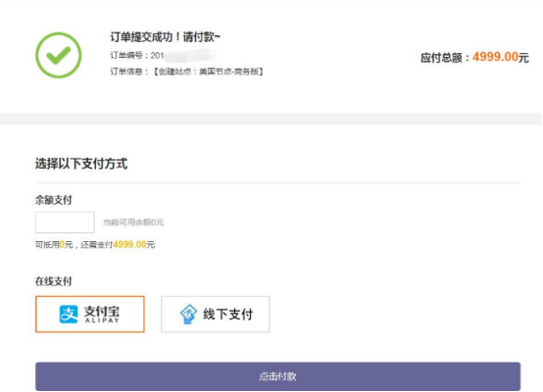This screenshot has height=392, width=543.
Task: Select the Alipay 支付宝 payment option
Action: [x=90, y=314]
